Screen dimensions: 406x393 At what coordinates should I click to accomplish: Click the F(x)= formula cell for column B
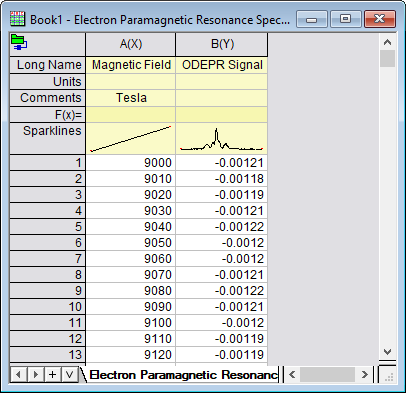222,115
